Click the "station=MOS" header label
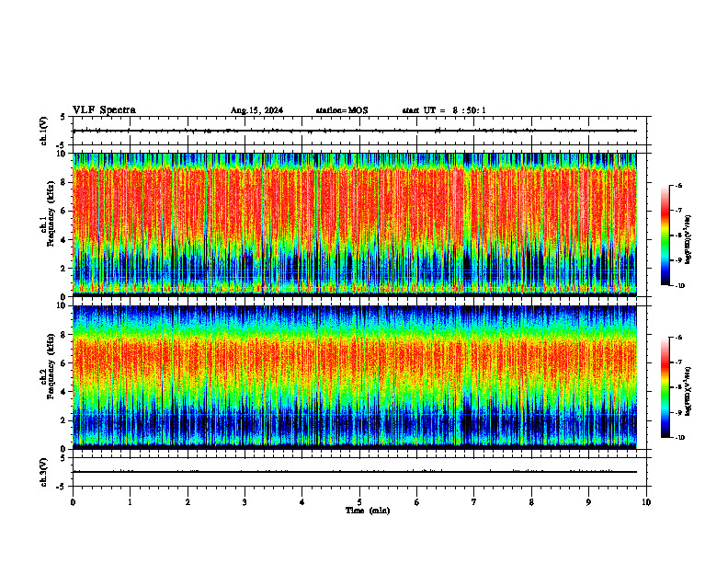Image resolution: width=728 pixels, height=563 pixels. click(x=342, y=110)
